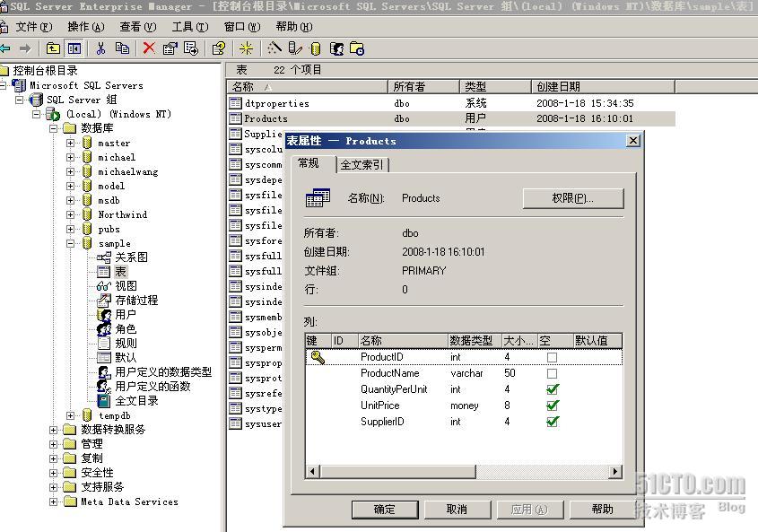Select the 用户 users node
Screen dimensions: 758x532
[x=126, y=315]
